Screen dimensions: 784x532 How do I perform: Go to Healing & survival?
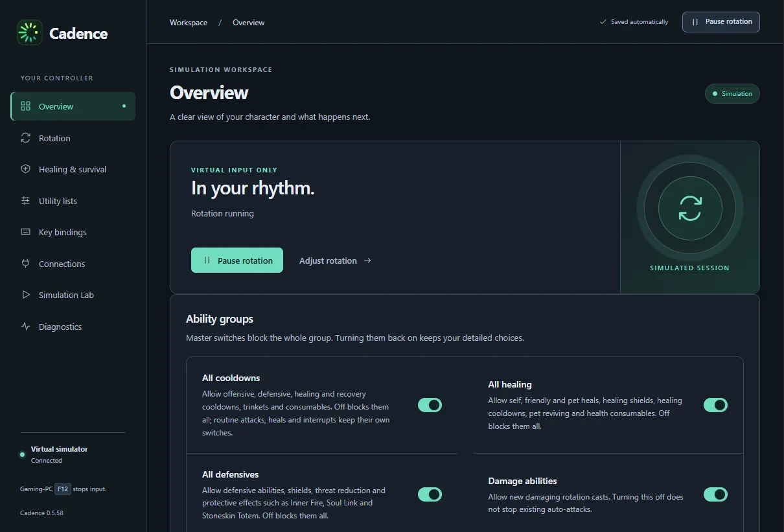tap(73, 169)
